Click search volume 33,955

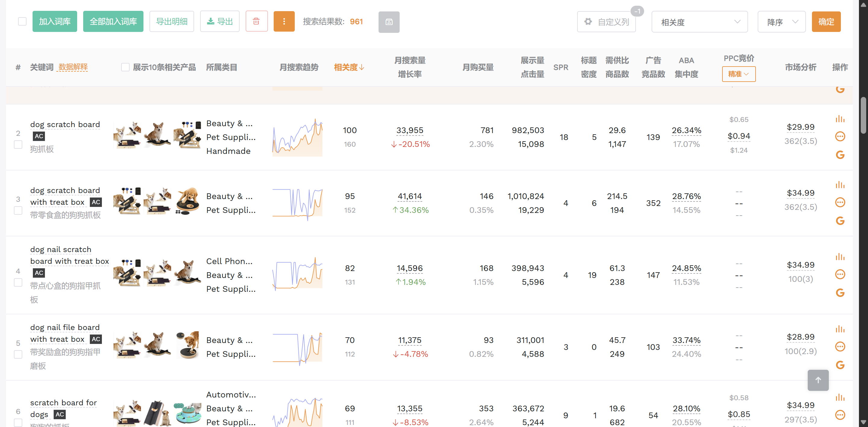coord(410,130)
